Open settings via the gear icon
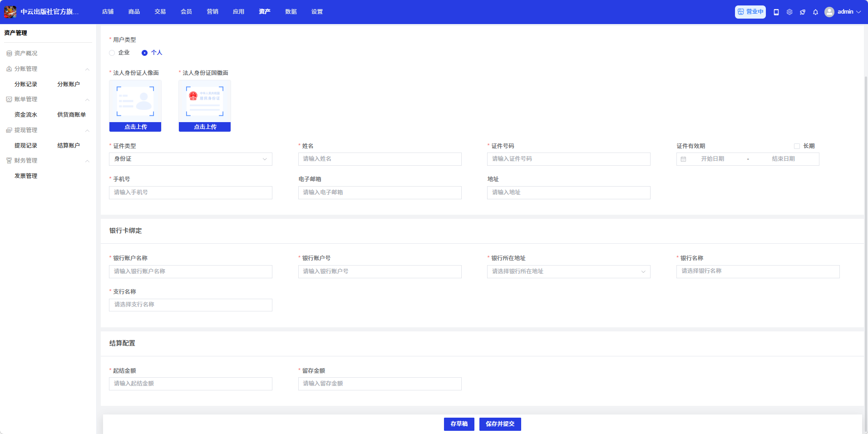868x434 pixels. click(789, 12)
